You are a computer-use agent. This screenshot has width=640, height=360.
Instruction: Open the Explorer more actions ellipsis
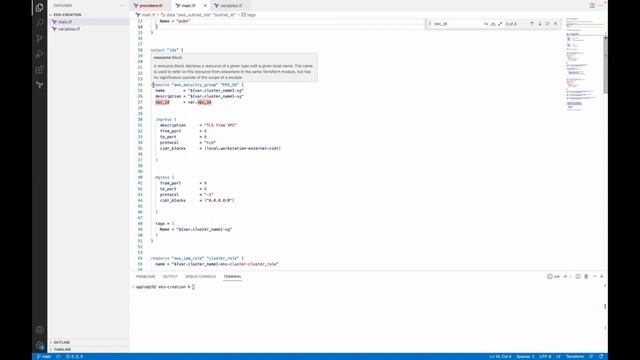122,5
